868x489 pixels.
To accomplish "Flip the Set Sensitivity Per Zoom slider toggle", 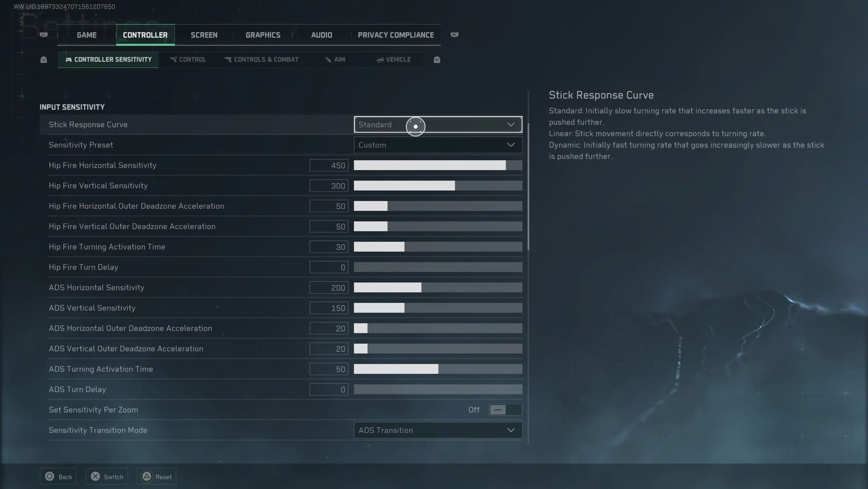I will click(x=505, y=409).
